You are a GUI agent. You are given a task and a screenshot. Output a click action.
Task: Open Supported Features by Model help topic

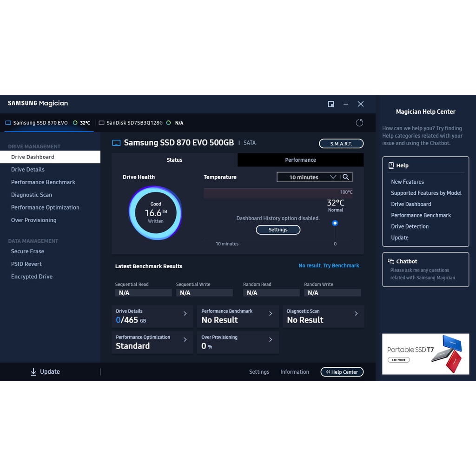pos(426,193)
